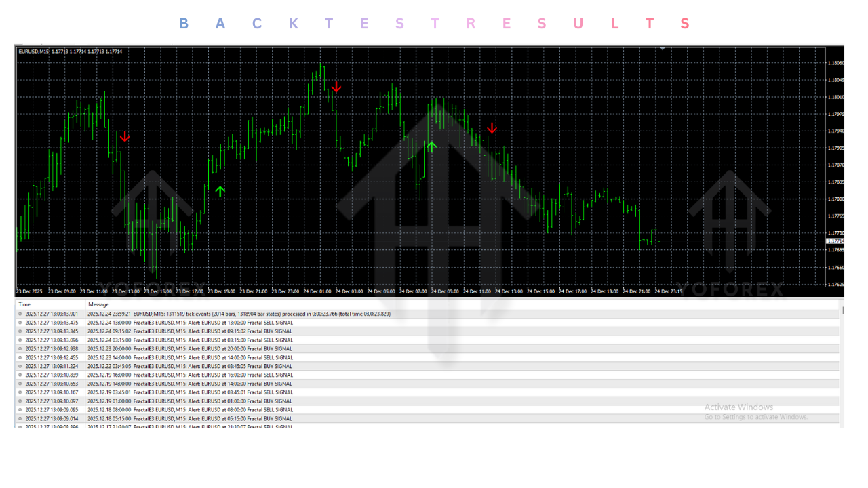The width and height of the screenshot is (868, 488).
Task: Click the bullet icon next to the 05:15:00 BUY SIGNAL row
Action: pos(20,418)
